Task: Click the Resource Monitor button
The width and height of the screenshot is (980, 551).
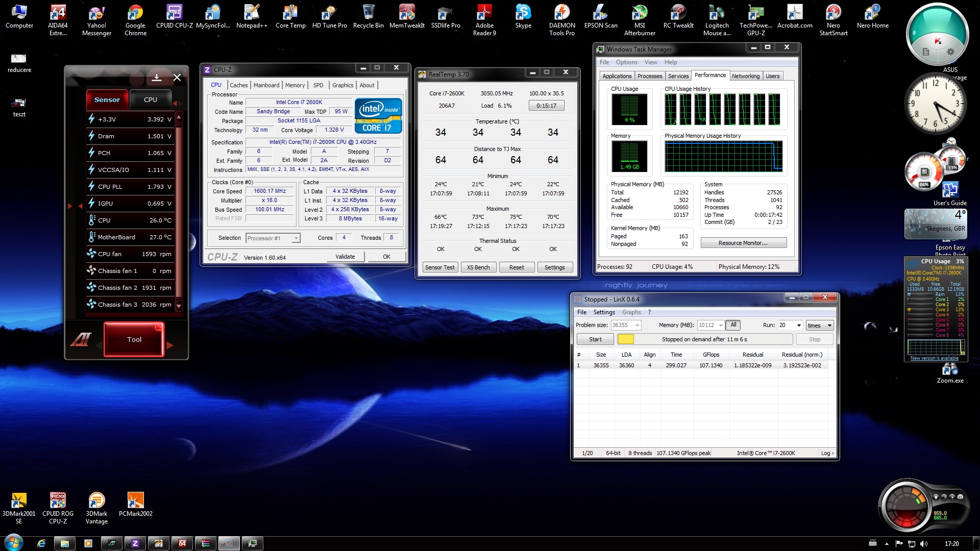Action: [743, 243]
